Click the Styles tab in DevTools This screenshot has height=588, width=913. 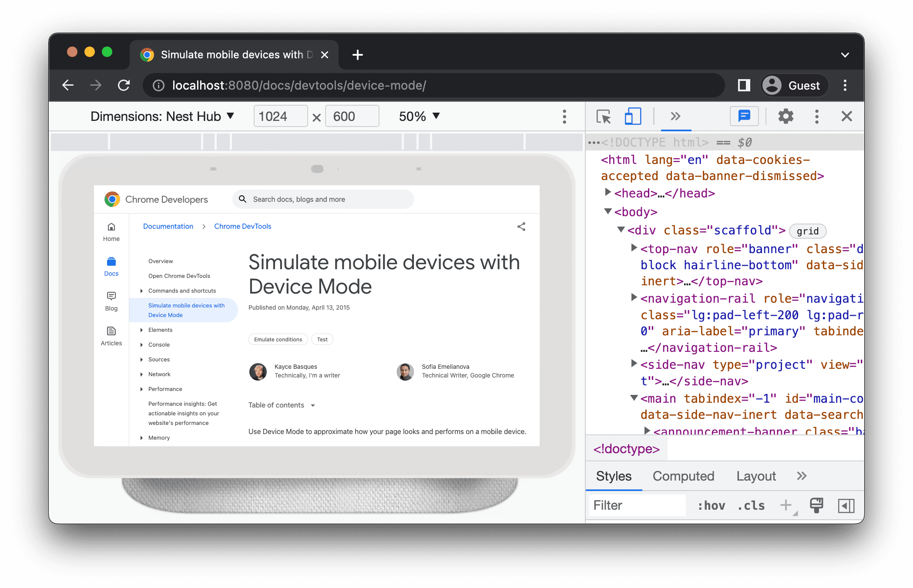612,476
